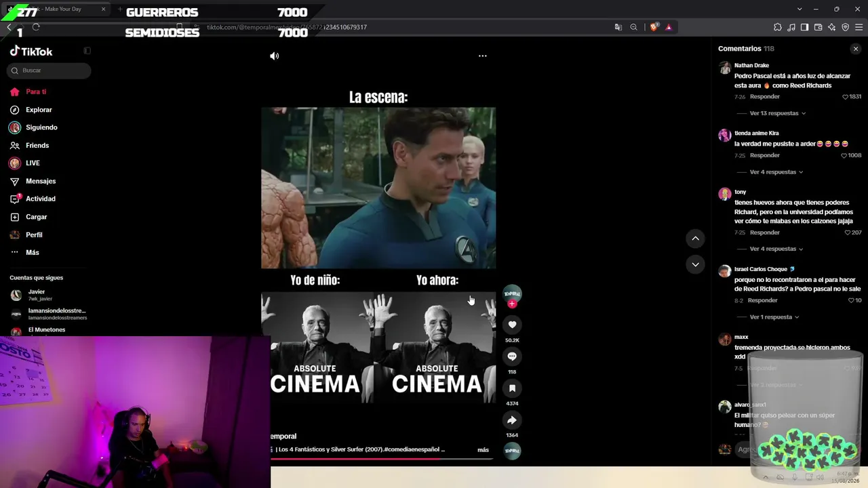
Task: Click the Buscar search field
Action: (x=49, y=70)
